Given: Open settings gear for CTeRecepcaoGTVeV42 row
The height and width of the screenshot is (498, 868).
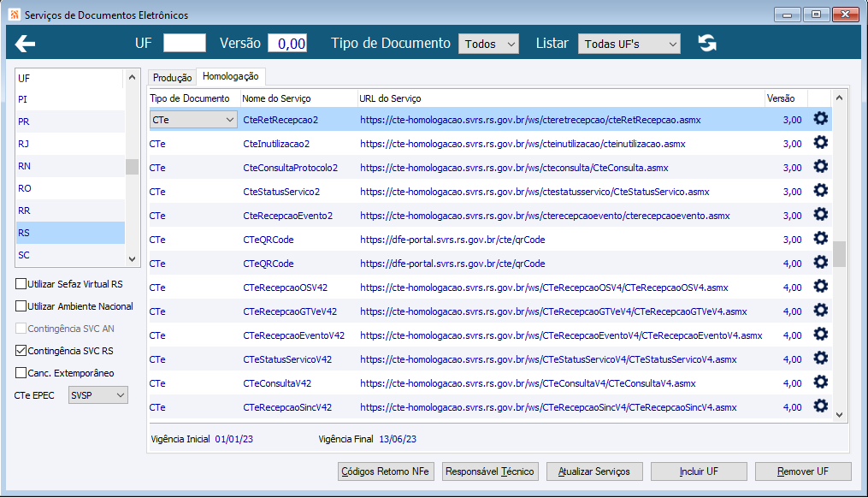Looking at the screenshot, I should click(x=820, y=311).
